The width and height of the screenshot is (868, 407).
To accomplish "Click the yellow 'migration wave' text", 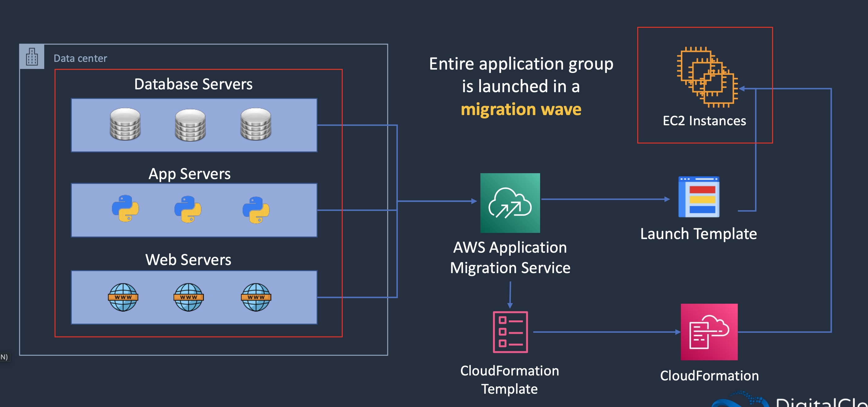I will coord(521,109).
